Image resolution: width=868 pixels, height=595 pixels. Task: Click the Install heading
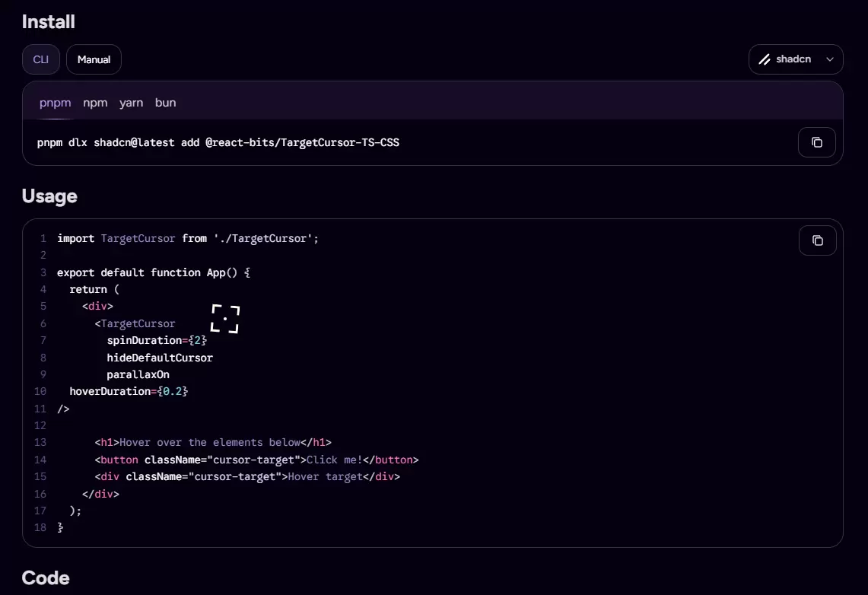(48, 21)
